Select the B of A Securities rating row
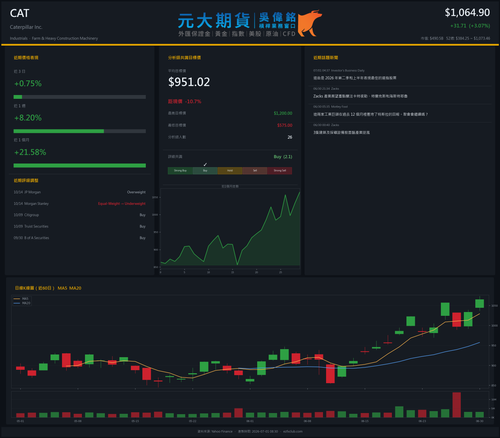Image resolution: width=500 pixels, height=438 pixels. [80, 238]
